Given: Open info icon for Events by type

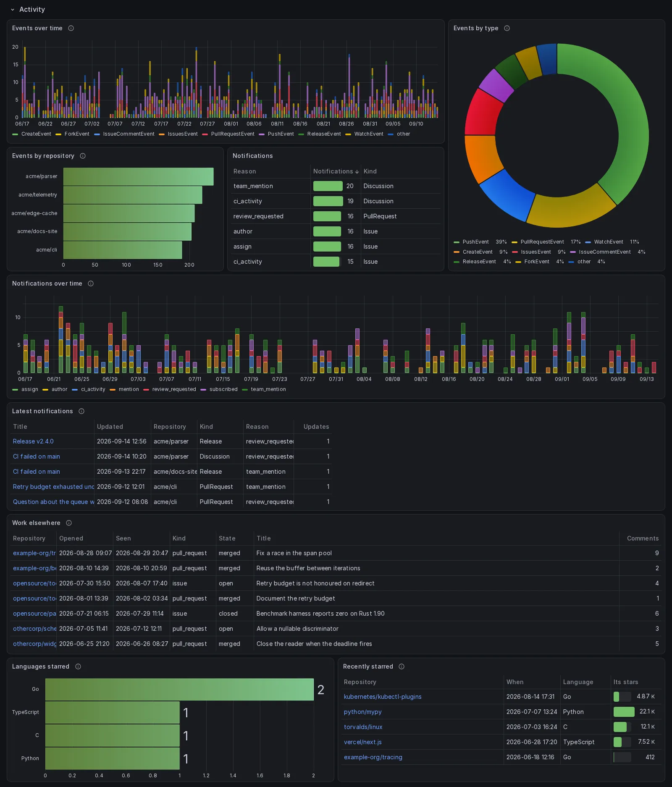Looking at the screenshot, I should coord(507,28).
